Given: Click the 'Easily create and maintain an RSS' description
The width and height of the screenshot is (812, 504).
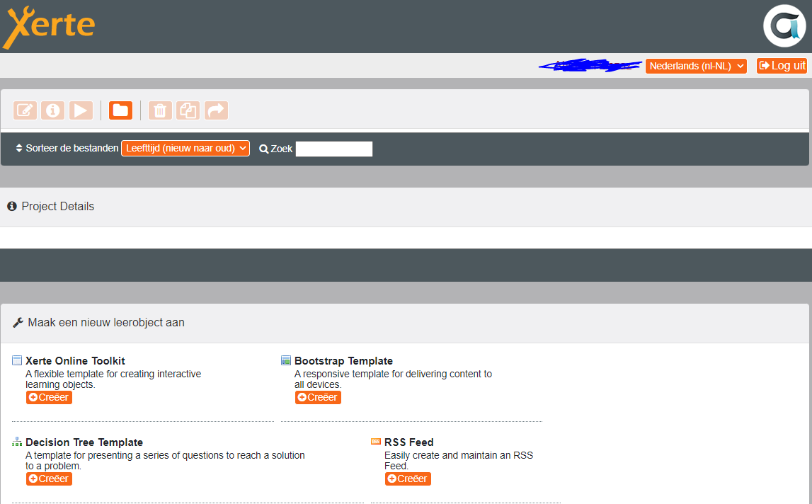Looking at the screenshot, I should click(459, 461).
